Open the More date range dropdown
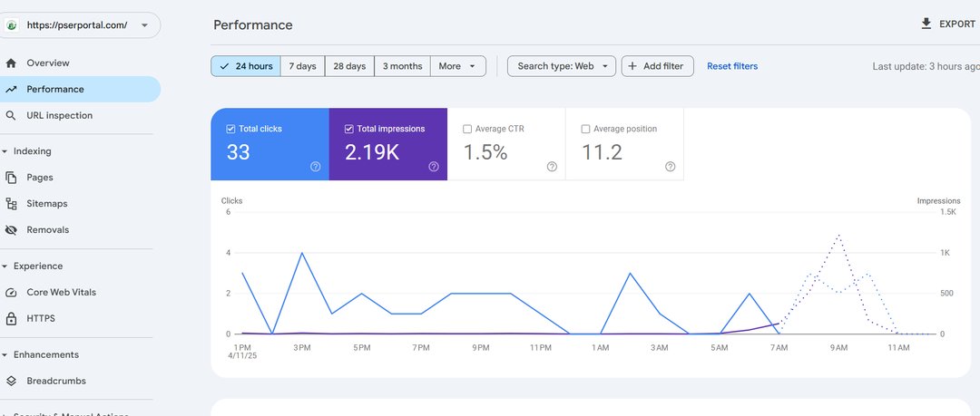This screenshot has height=416, width=980. tap(457, 66)
